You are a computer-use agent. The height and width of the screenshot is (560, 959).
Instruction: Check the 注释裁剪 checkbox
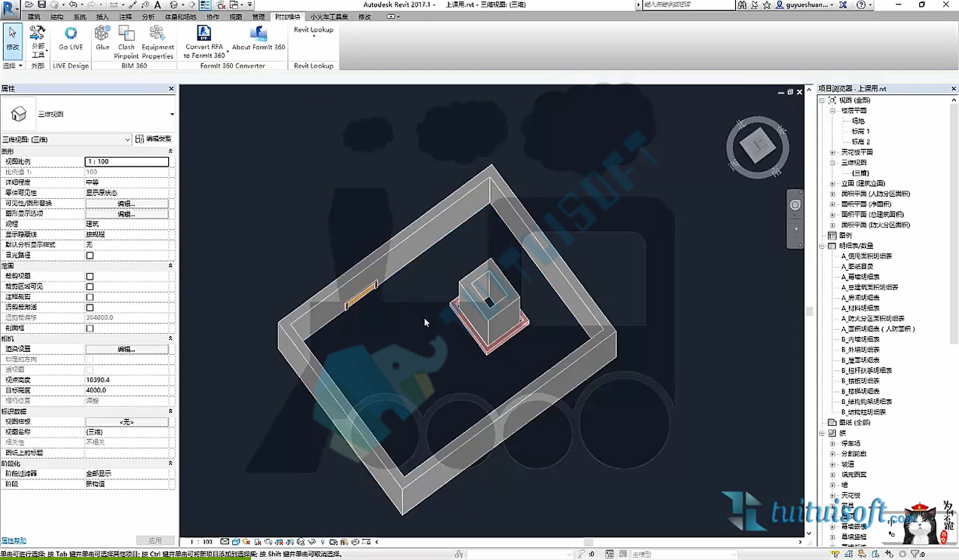[x=90, y=297]
